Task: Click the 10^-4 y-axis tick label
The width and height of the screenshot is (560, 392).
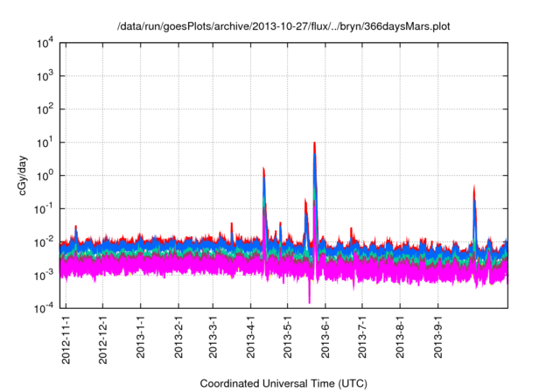Action: click(42, 308)
